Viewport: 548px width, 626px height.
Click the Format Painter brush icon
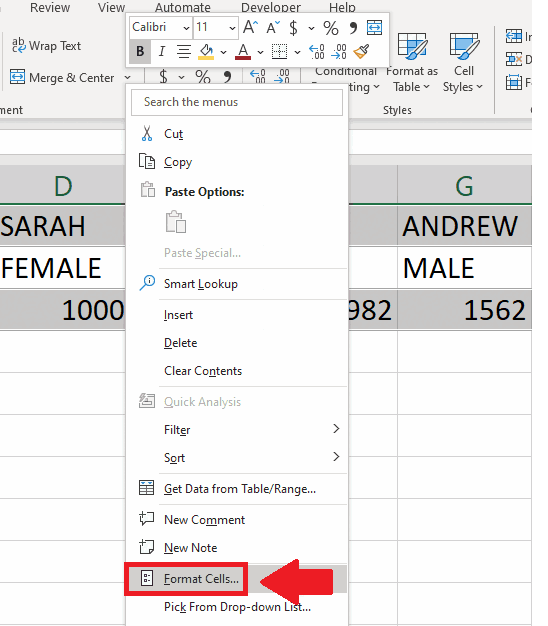(x=362, y=52)
